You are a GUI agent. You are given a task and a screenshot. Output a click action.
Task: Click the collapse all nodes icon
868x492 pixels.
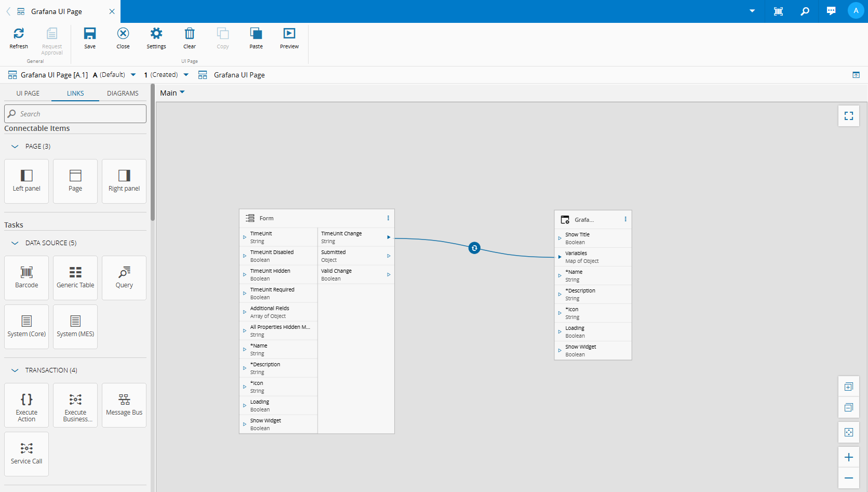(849, 407)
